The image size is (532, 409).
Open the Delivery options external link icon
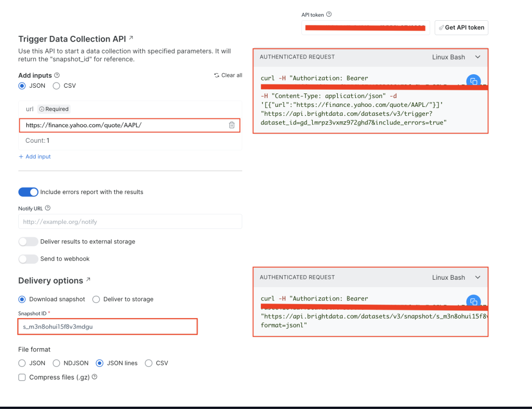pos(88,280)
